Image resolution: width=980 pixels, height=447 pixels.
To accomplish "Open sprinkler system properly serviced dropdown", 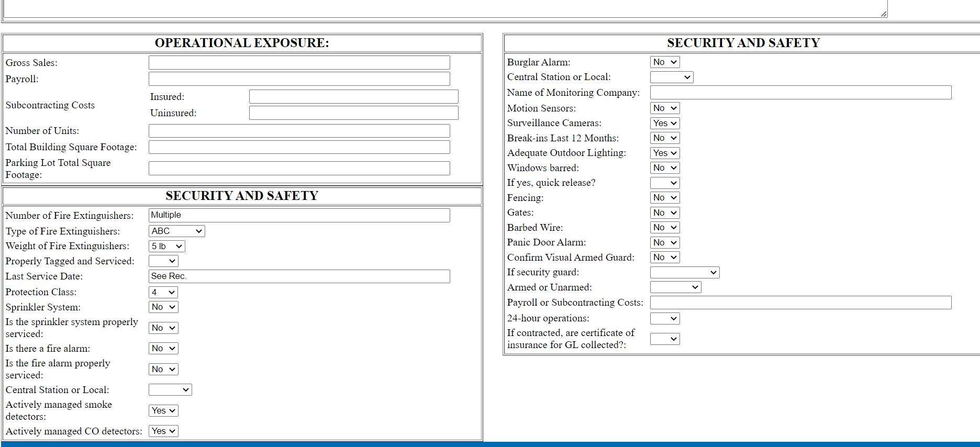I will click(x=163, y=328).
